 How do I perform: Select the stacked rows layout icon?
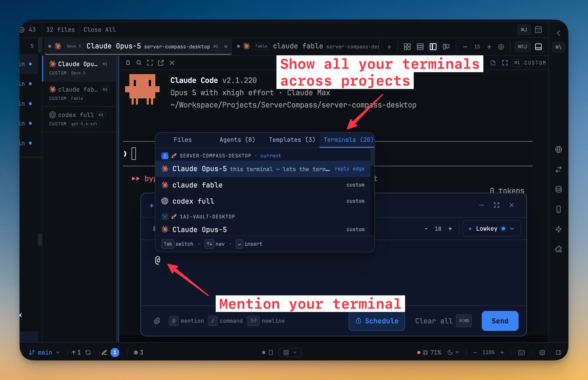click(x=420, y=47)
